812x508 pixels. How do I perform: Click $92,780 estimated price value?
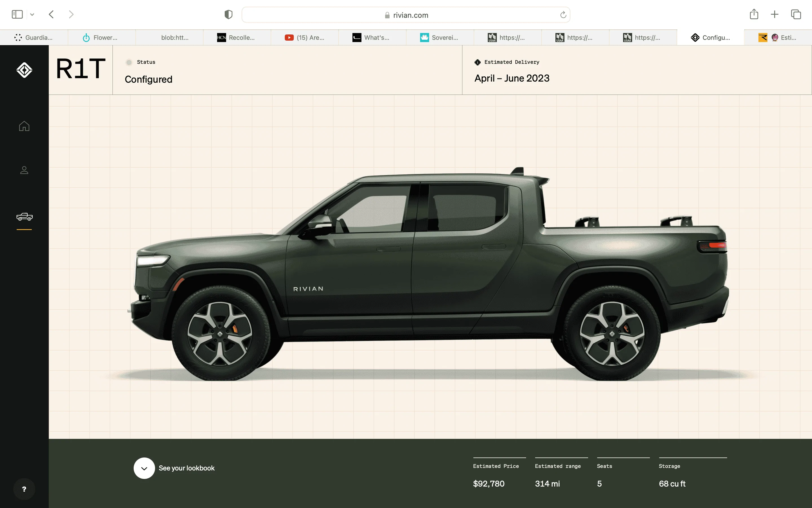pos(489,484)
